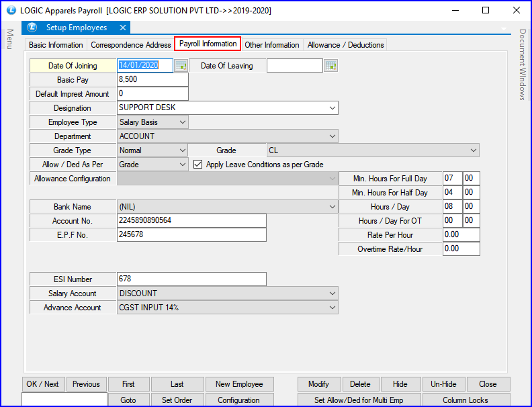Switch to Correspondence Address tab
The image size is (532, 407).
(x=130, y=45)
